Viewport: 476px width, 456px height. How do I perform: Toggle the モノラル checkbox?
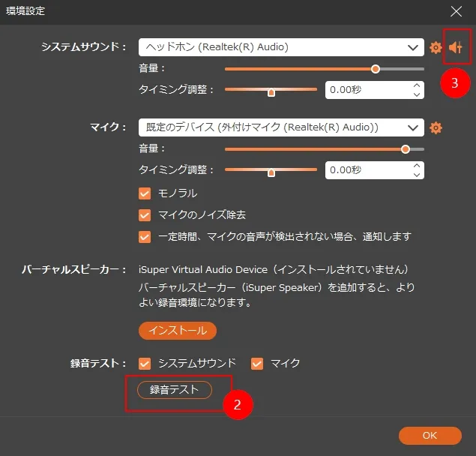pos(145,193)
